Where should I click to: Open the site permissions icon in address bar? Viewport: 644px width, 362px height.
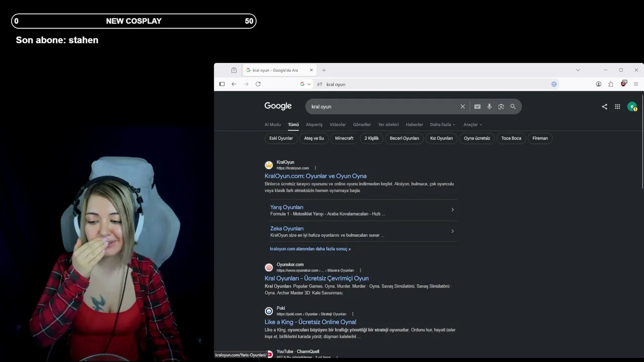point(319,84)
